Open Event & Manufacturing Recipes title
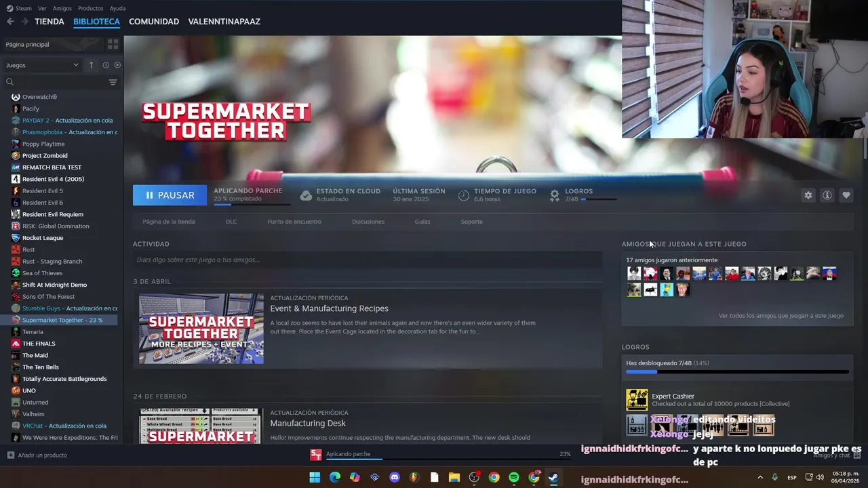The width and height of the screenshot is (868, 488). click(330, 308)
